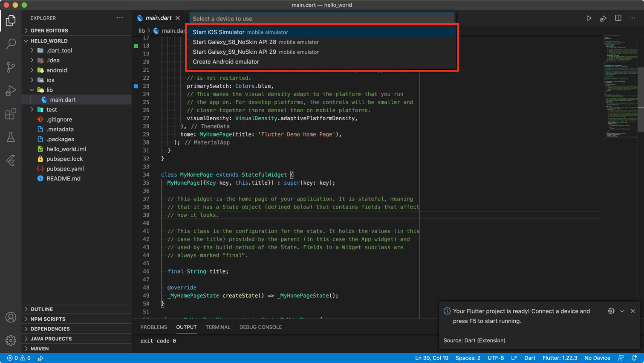Switch to the Output panel tab

(x=186, y=327)
